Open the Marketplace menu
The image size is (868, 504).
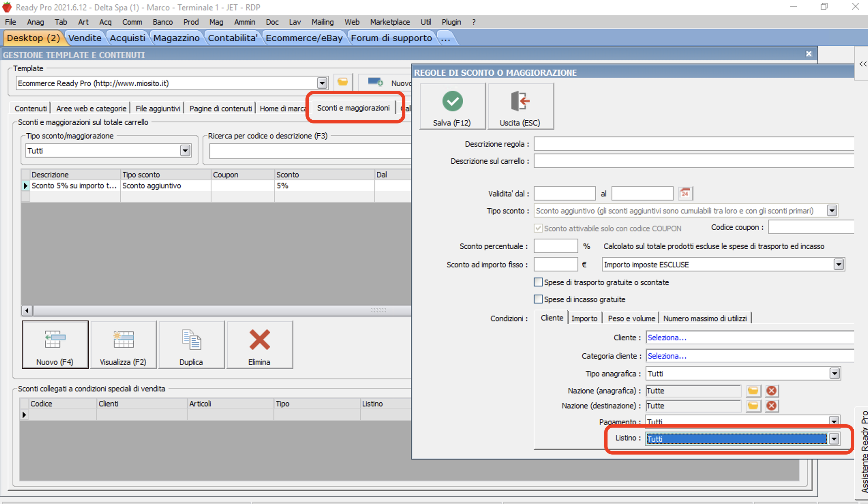click(x=390, y=22)
